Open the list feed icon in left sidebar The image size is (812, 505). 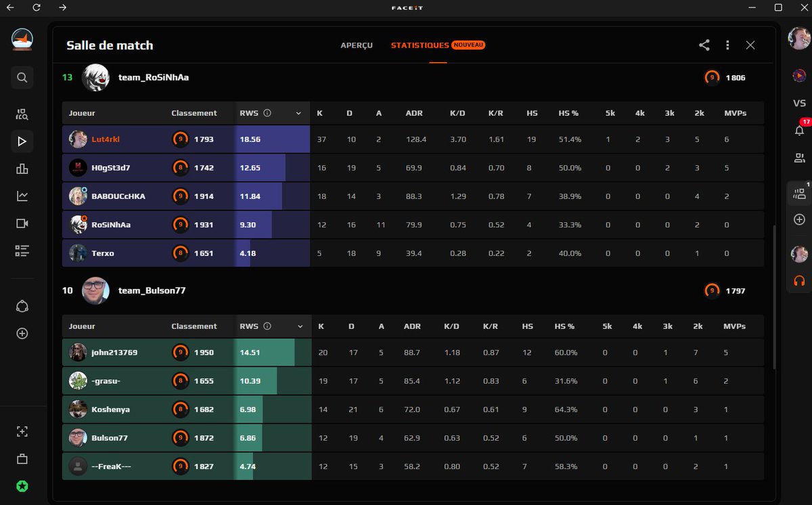pos(22,251)
